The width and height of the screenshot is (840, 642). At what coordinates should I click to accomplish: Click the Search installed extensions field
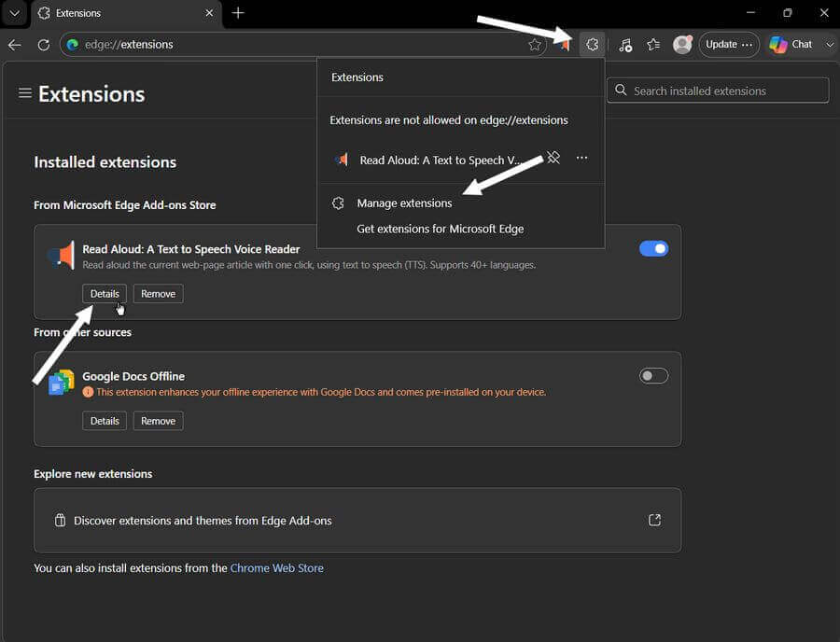tap(718, 91)
